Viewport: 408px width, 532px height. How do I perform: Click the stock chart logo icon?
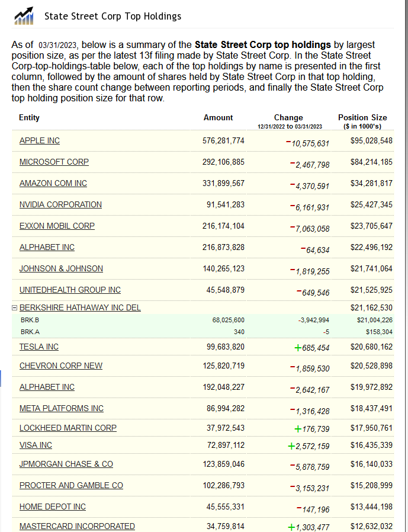[x=24, y=16]
